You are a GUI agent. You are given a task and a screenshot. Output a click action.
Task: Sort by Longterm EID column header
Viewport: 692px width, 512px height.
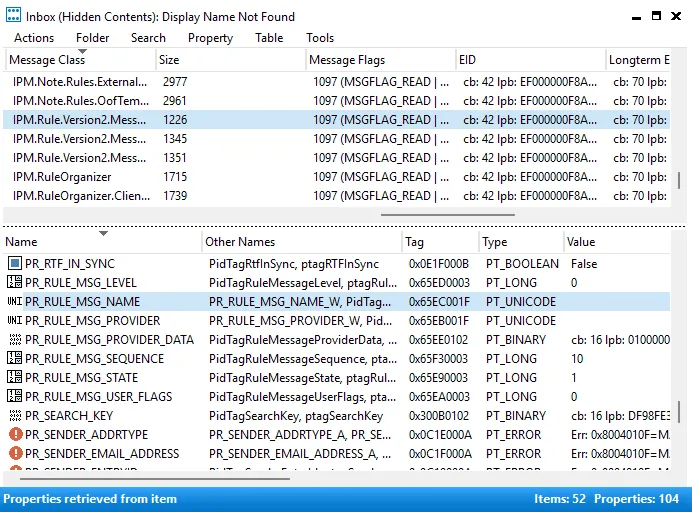[638, 60]
